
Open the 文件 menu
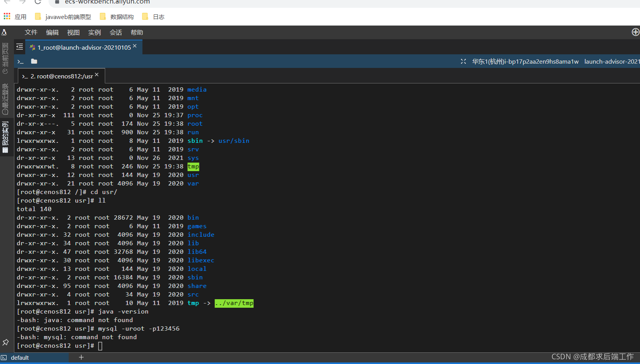[31, 33]
